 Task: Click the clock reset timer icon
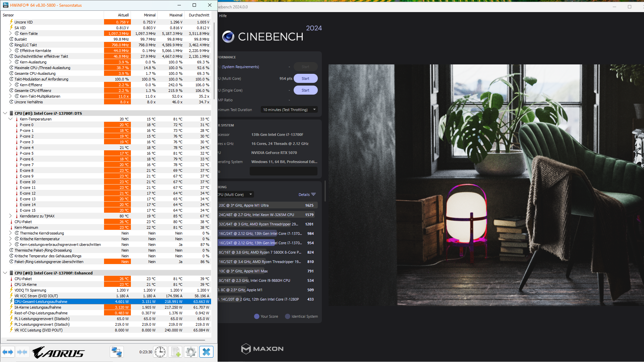click(x=160, y=352)
